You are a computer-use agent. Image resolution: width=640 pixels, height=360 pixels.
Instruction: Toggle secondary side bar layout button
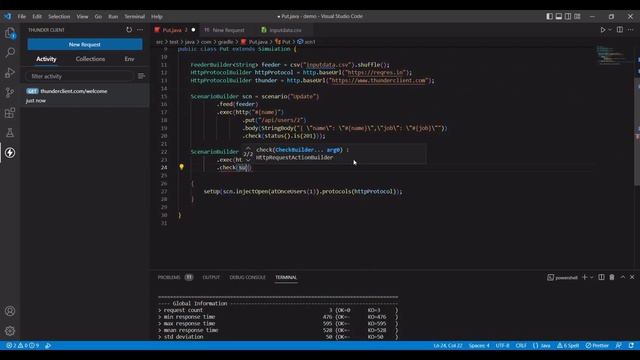point(568,16)
